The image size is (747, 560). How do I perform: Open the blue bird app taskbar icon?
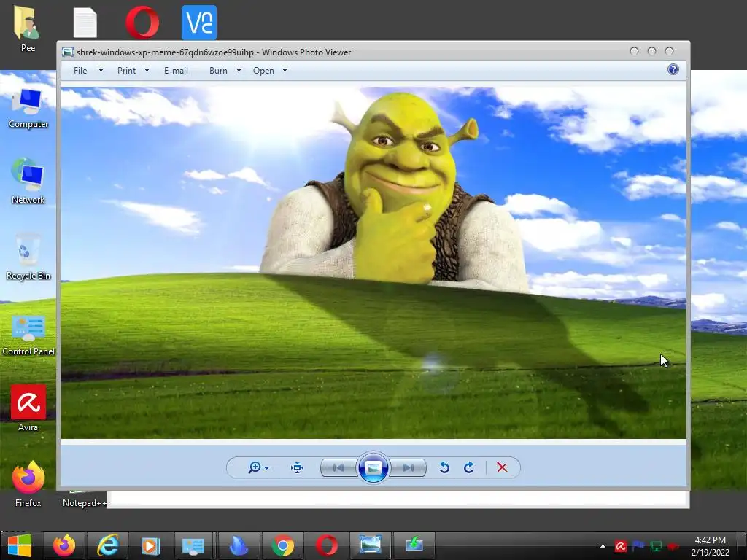[239, 545]
